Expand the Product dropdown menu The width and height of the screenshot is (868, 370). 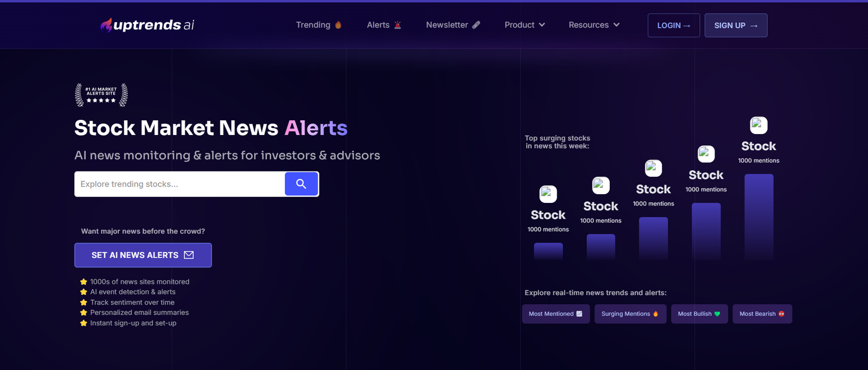point(525,25)
